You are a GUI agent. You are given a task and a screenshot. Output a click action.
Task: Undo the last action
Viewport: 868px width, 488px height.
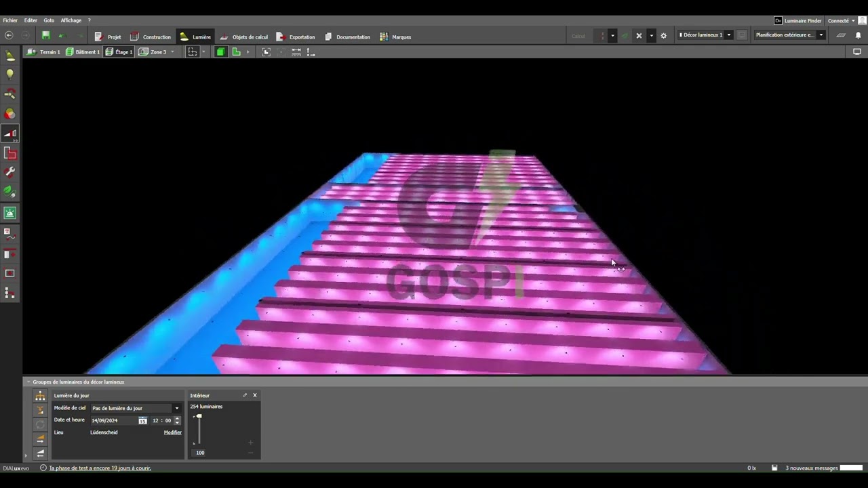(62, 36)
